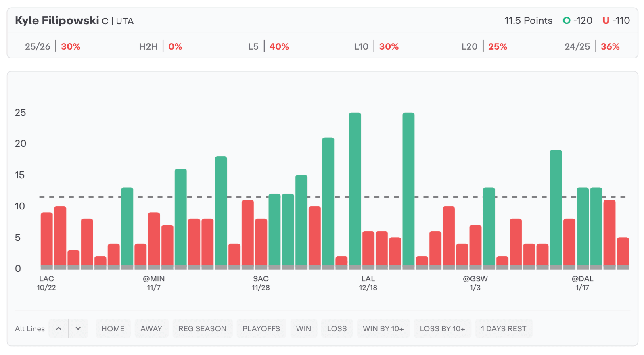Screen dimensions: 644x355
Task: Select the LOSS BY 10+ filter
Action: click(x=442, y=328)
